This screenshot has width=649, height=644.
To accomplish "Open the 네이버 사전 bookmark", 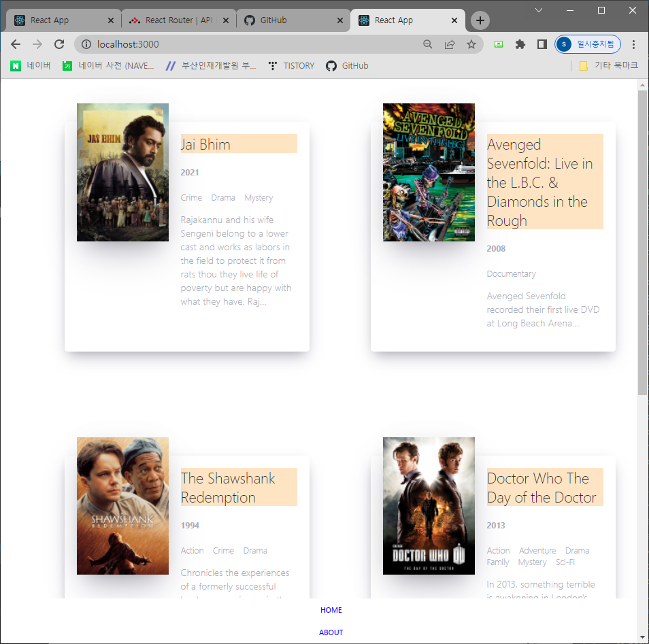I will coord(108,65).
